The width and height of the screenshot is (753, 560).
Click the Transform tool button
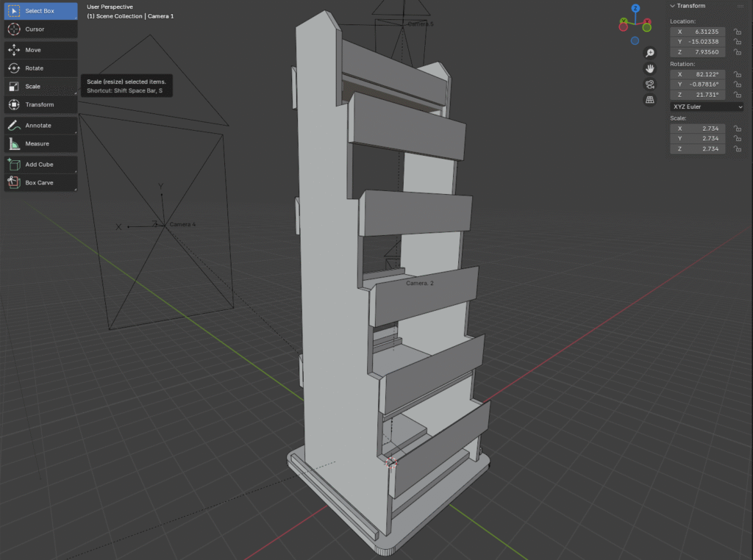pos(40,104)
